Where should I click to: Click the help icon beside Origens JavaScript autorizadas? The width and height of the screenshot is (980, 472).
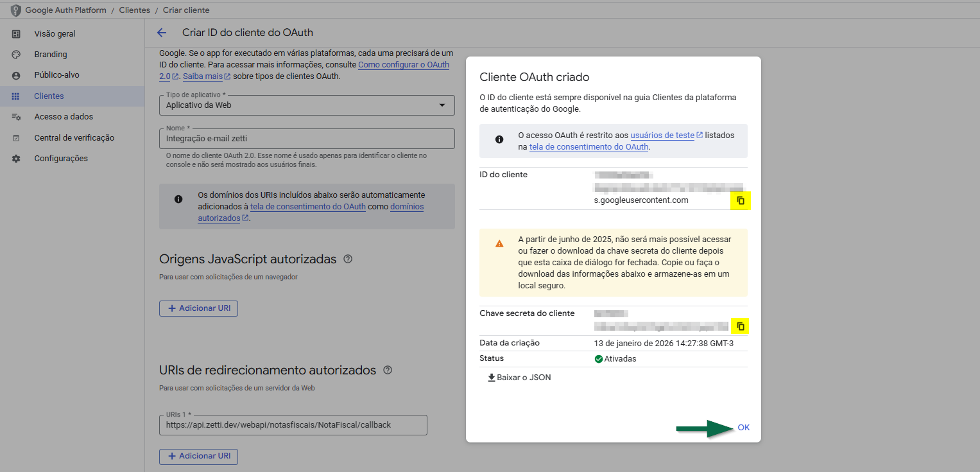[348, 259]
